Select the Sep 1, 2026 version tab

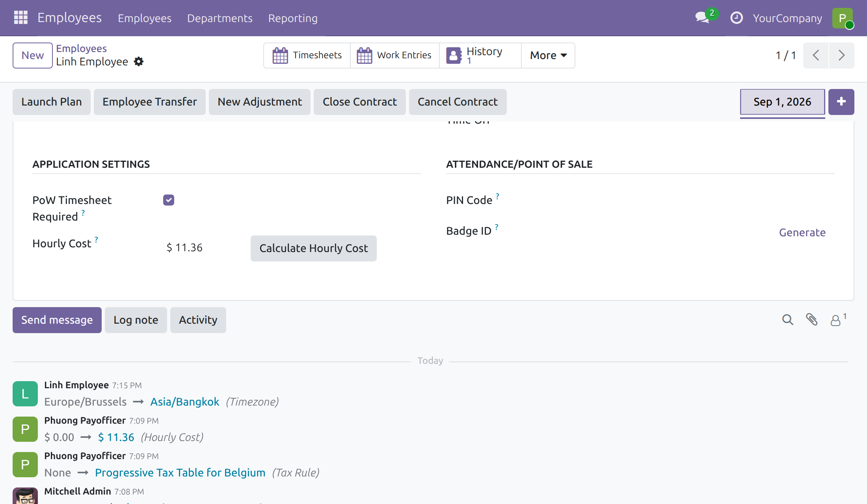click(x=782, y=102)
